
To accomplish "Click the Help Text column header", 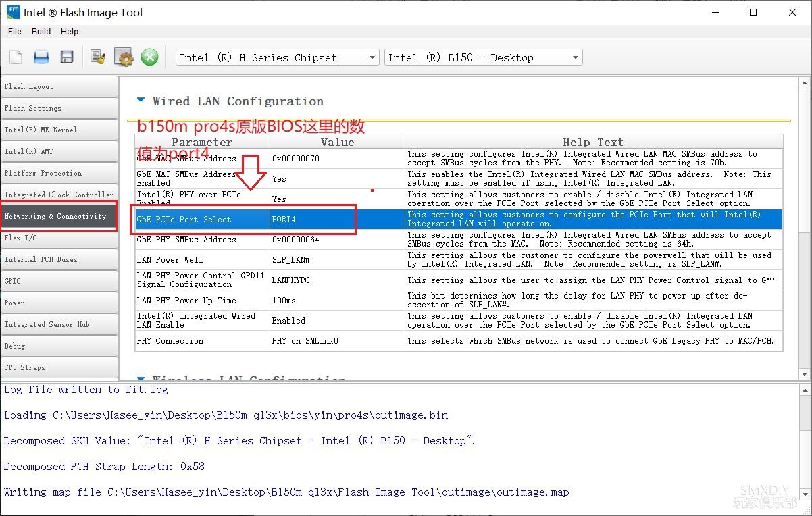I will tap(594, 142).
